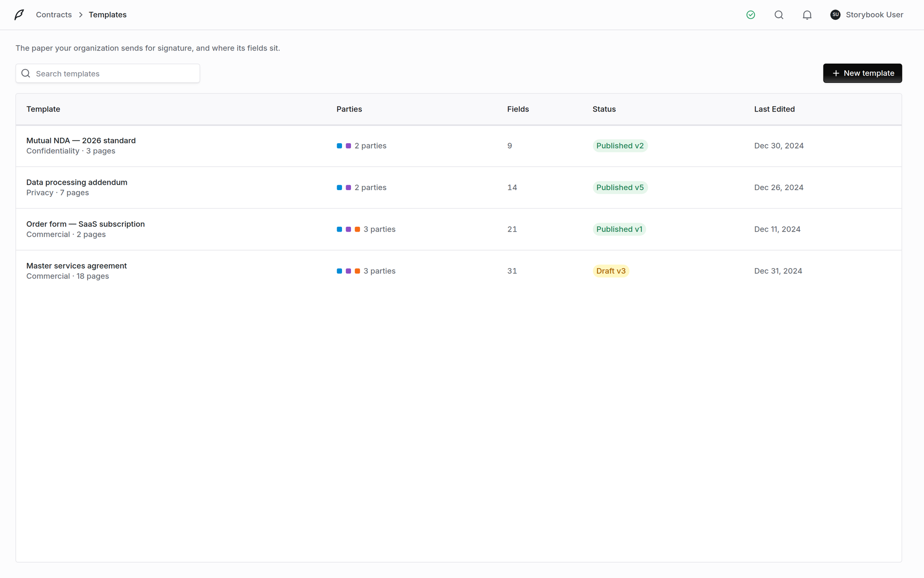
Task: Open global search magnifier icon
Action: coord(779,15)
